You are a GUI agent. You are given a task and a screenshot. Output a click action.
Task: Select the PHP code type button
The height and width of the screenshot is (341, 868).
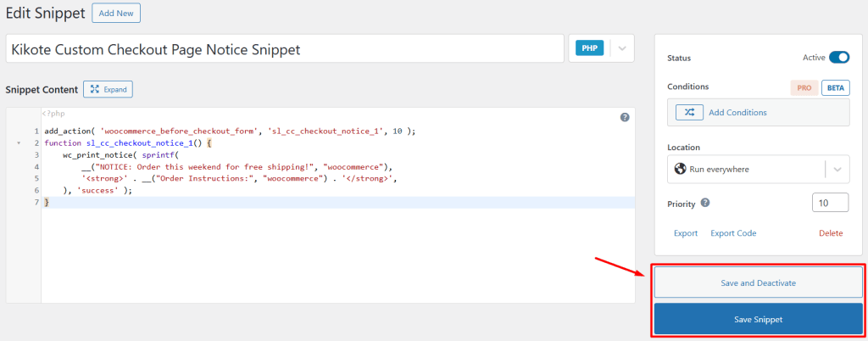[x=589, y=48]
